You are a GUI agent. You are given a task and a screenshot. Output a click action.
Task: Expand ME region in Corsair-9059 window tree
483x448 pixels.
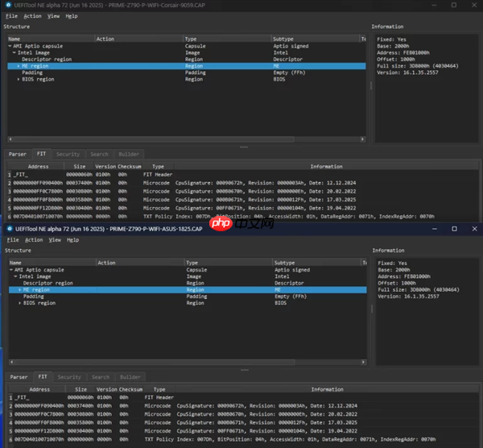pos(18,66)
